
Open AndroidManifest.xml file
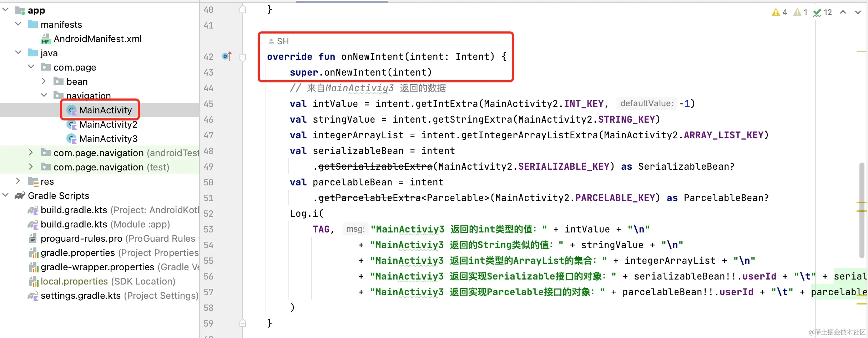tap(97, 39)
